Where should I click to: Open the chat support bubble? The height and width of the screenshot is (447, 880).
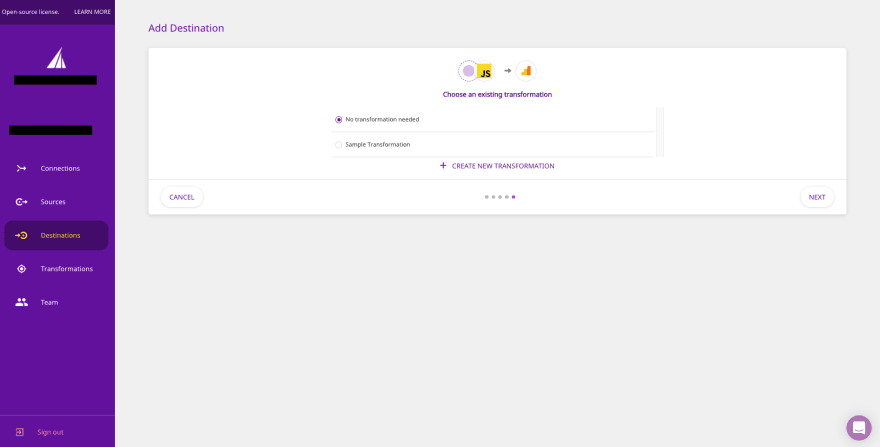pyautogui.click(x=858, y=427)
